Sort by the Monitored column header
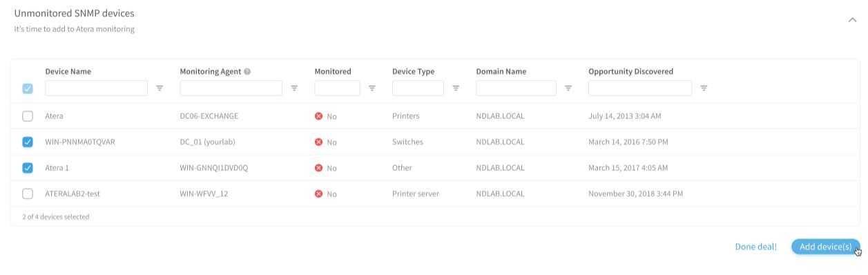 click(333, 71)
